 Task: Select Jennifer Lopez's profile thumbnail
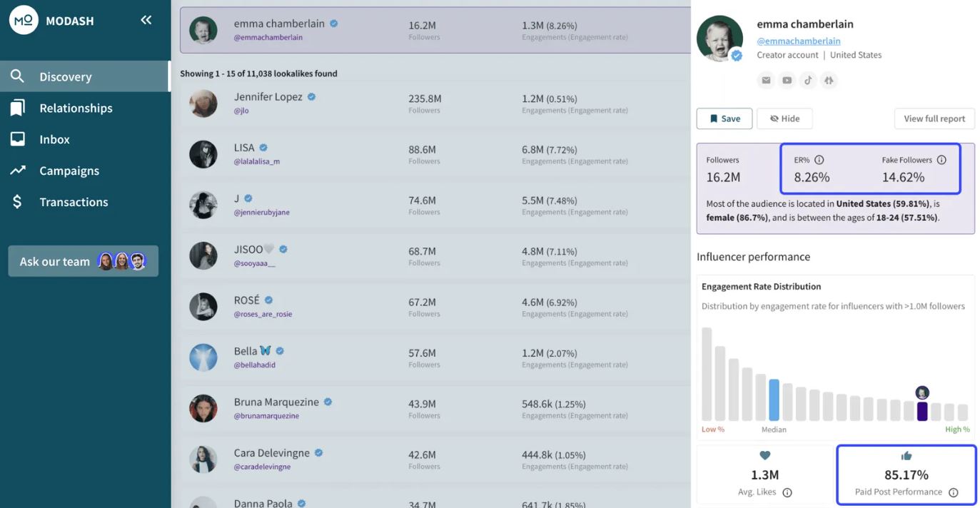[x=203, y=103]
